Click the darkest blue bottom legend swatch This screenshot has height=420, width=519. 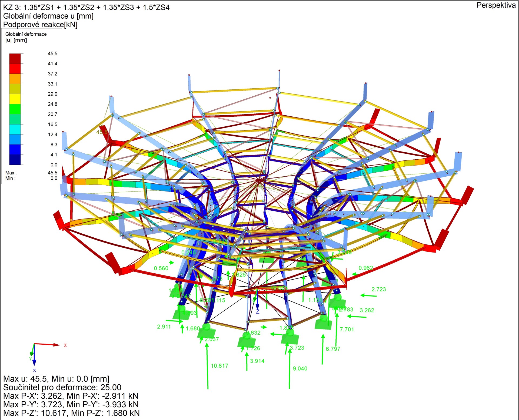click(15, 159)
